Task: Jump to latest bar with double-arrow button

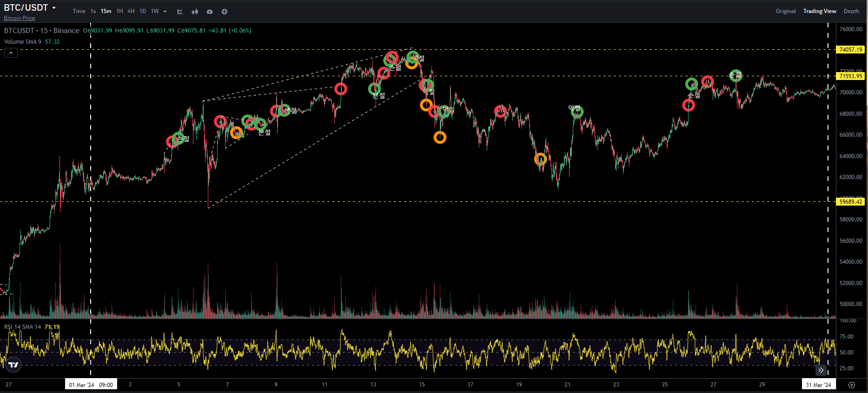Action: click(821, 370)
